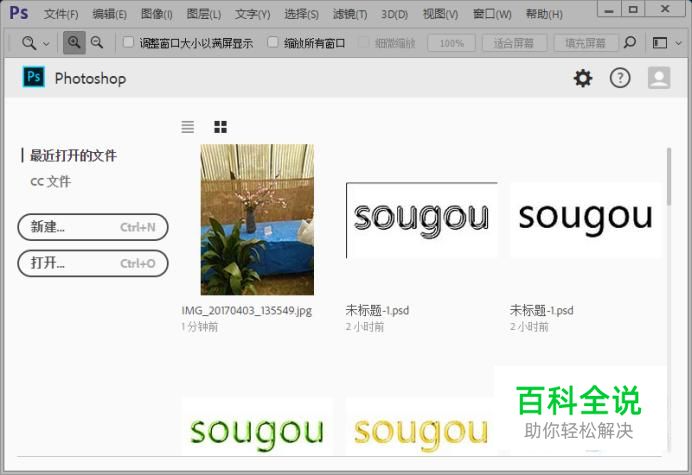Expand the Zoom tool preset dropdown arrow

click(46, 44)
